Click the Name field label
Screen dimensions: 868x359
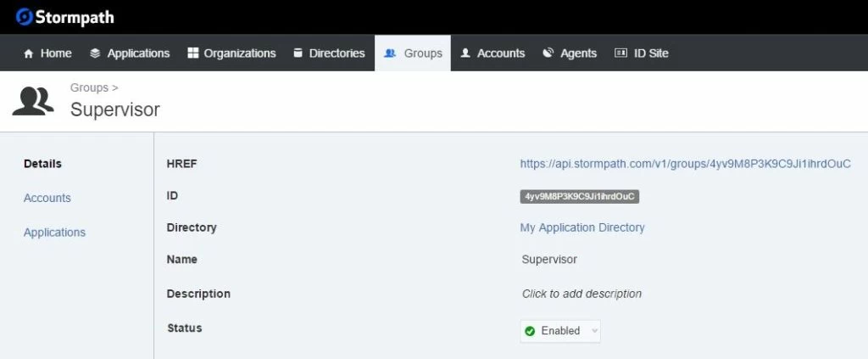point(181,260)
